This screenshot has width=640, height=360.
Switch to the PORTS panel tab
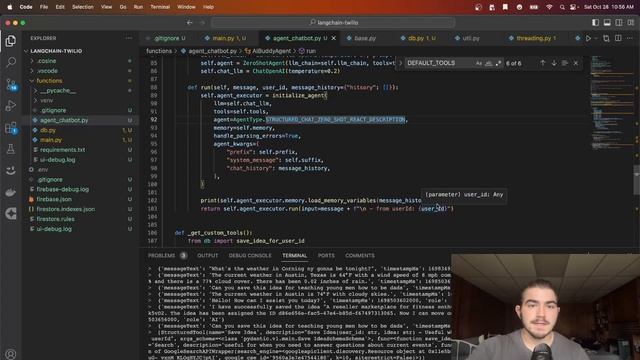pyautogui.click(x=326, y=256)
